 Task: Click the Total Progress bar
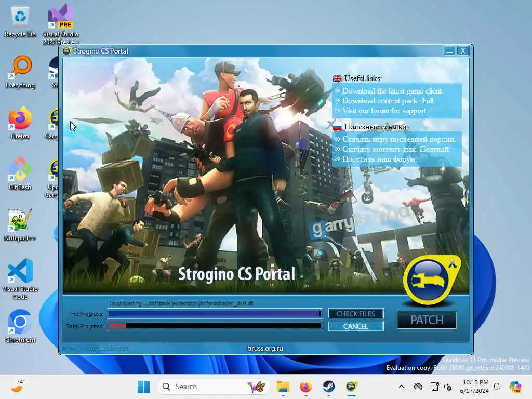click(x=215, y=326)
